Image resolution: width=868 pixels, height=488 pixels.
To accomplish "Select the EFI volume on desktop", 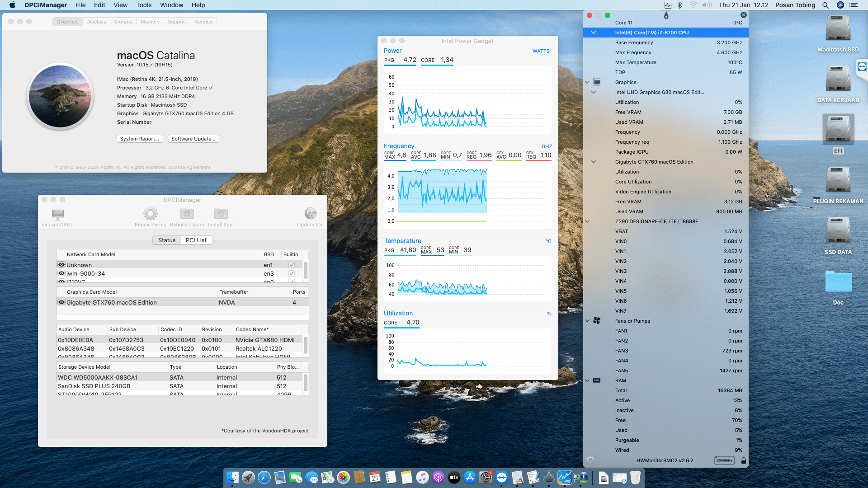I will [x=838, y=130].
